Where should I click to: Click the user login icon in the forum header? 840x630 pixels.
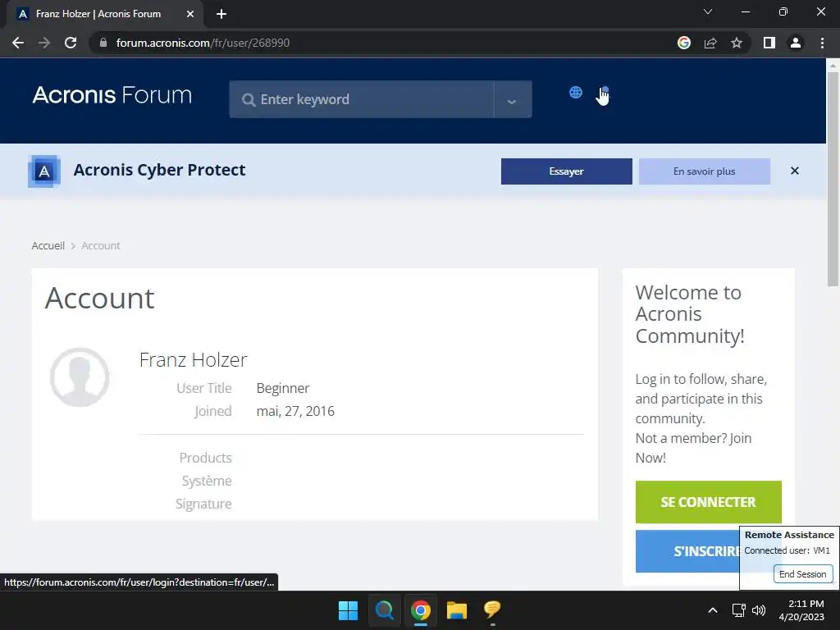(604, 92)
